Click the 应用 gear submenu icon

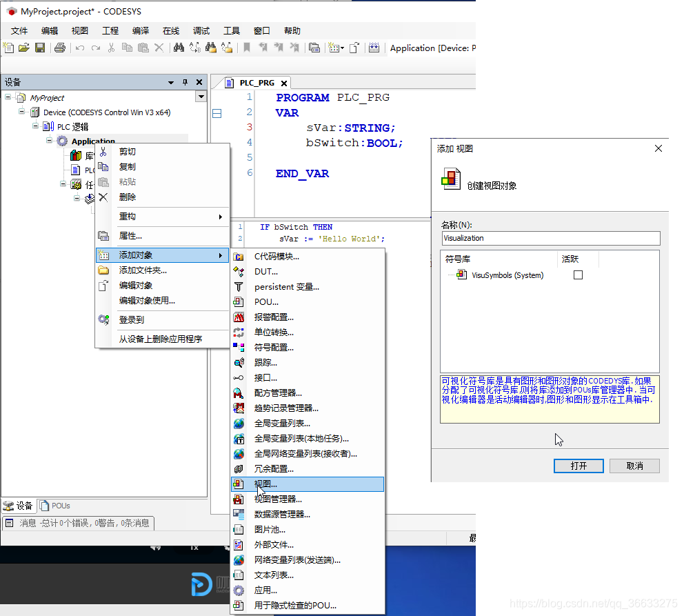coord(239,590)
